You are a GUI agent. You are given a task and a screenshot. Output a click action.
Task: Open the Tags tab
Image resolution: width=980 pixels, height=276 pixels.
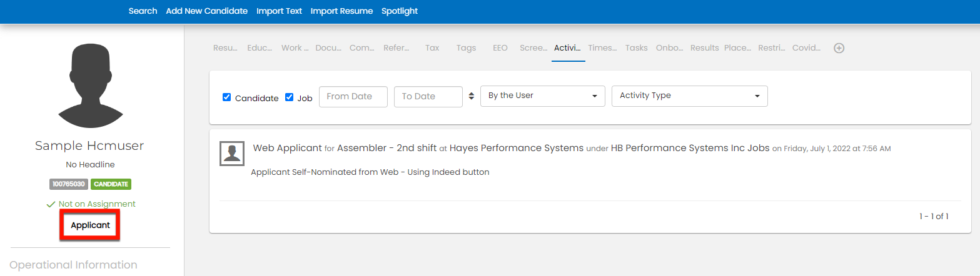pyautogui.click(x=466, y=48)
